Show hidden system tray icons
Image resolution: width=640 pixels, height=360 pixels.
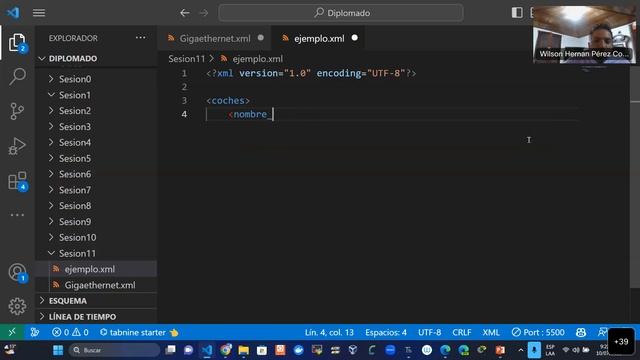coord(520,350)
